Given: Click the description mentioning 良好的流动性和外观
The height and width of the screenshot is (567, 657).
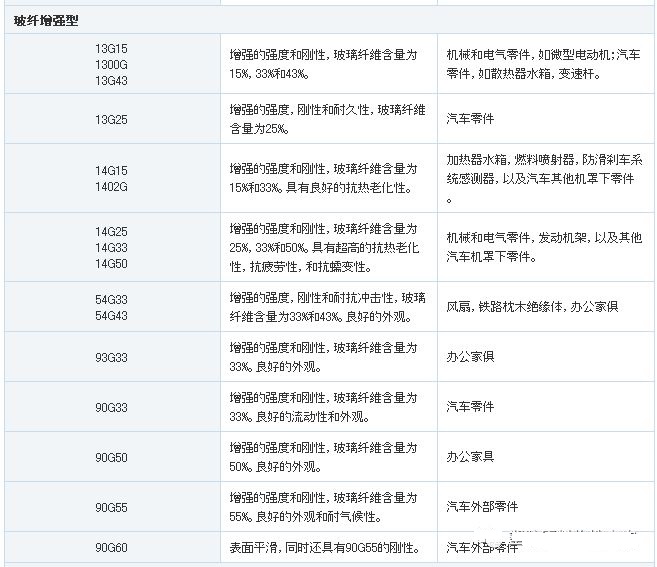Looking at the screenshot, I should (323, 407).
